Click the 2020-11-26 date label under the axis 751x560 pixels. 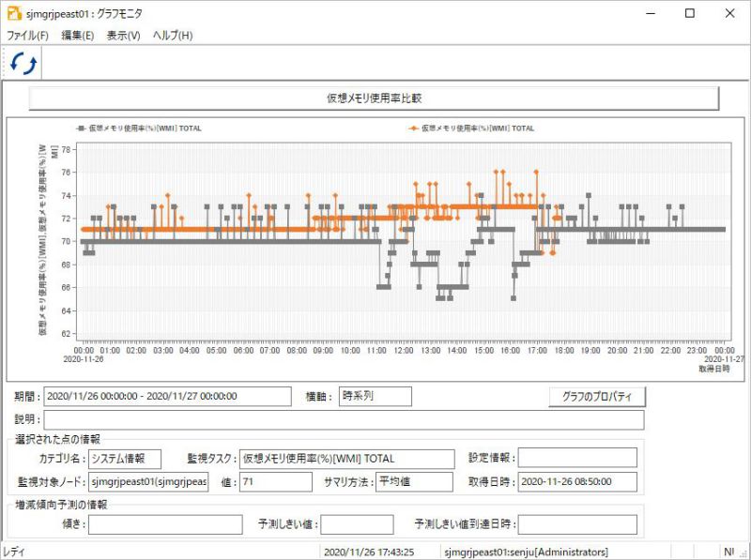(x=84, y=359)
